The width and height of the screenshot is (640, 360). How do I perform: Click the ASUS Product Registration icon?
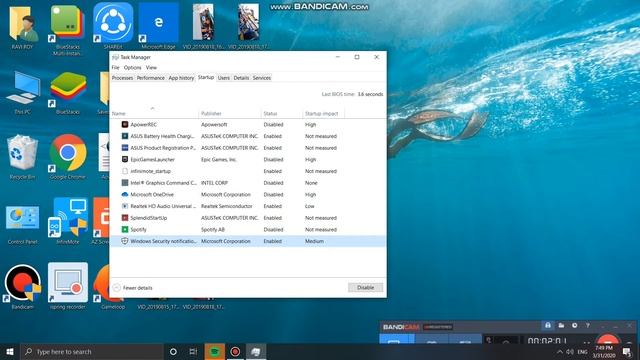coord(125,148)
